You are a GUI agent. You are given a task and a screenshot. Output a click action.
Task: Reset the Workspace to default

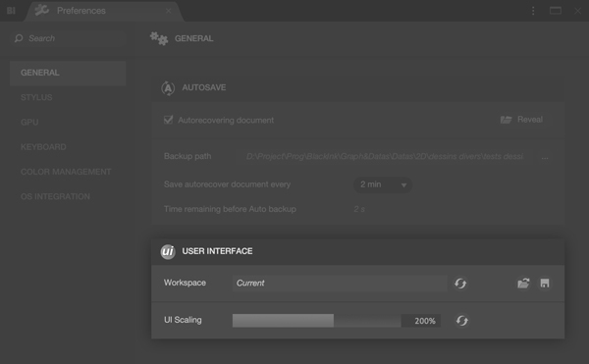point(460,284)
